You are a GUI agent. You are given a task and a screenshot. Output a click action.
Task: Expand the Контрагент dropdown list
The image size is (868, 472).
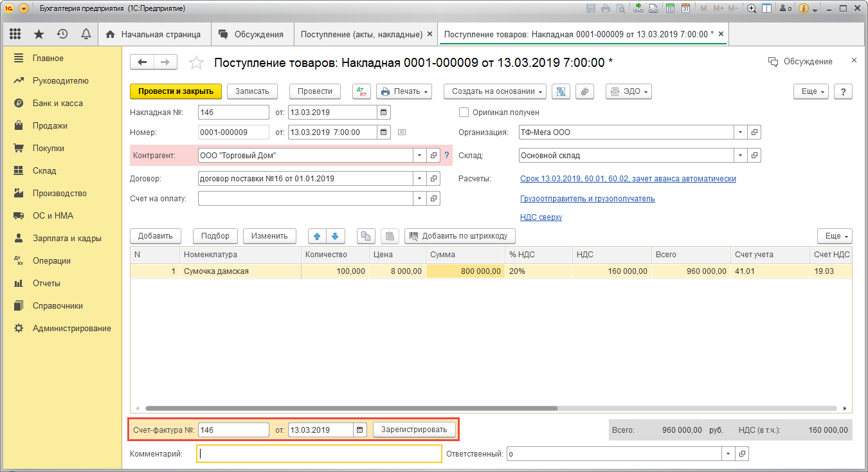click(420, 156)
